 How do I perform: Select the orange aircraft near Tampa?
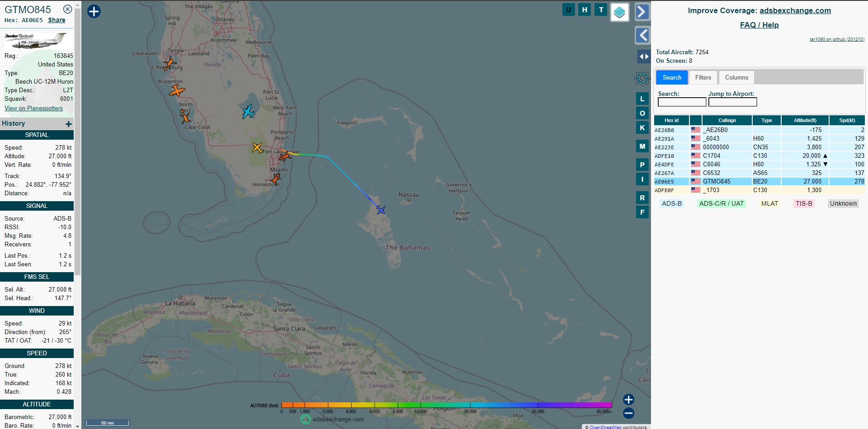point(170,63)
